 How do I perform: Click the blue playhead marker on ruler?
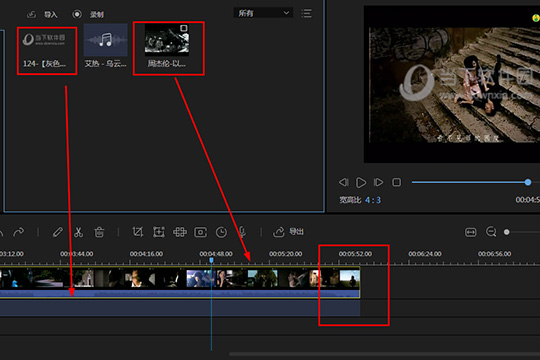point(211,260)
